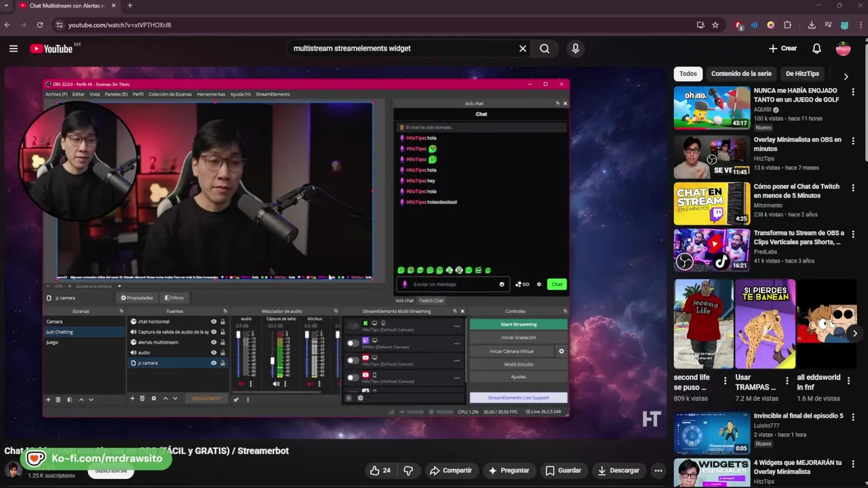Open Chrome tab search dropdown
Viewport: 868px width, 488px height.
[x=7, y=5]
